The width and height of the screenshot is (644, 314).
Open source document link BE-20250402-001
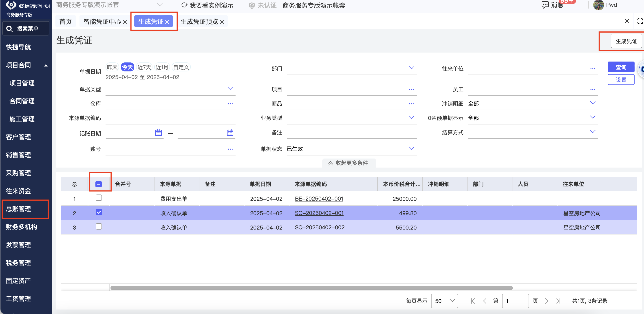tap(319, 199)
